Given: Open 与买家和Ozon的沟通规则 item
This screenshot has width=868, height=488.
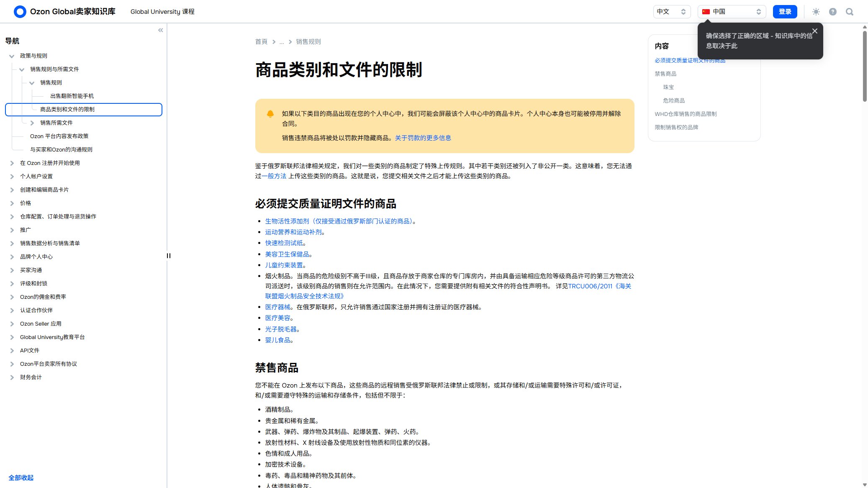Looking at the screenshot, I should 61,149.
